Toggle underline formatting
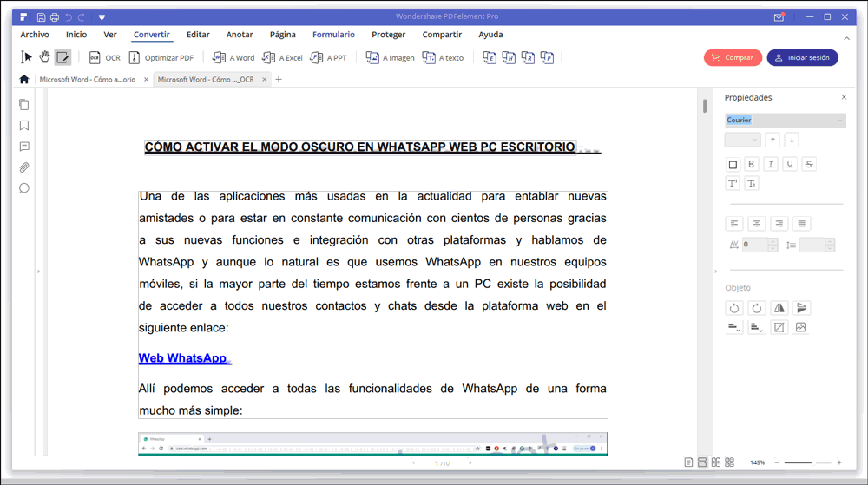 point(790,164)
